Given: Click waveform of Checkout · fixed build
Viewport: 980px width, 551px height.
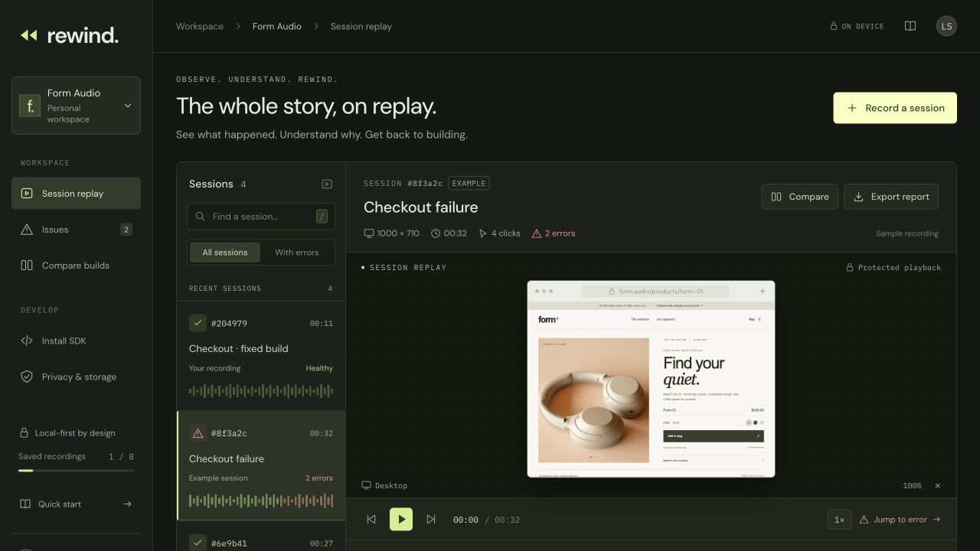Looking at the screenshot, I should click(x=261, y=391).
